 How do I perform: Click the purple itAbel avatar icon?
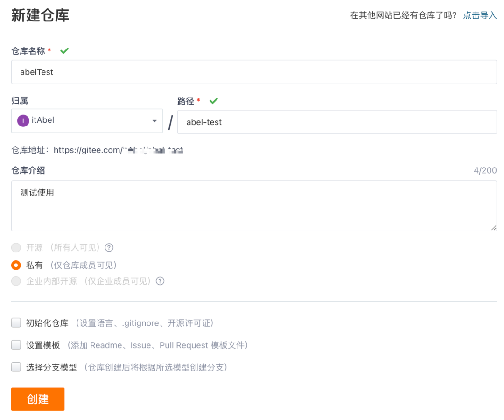point(23,121)
